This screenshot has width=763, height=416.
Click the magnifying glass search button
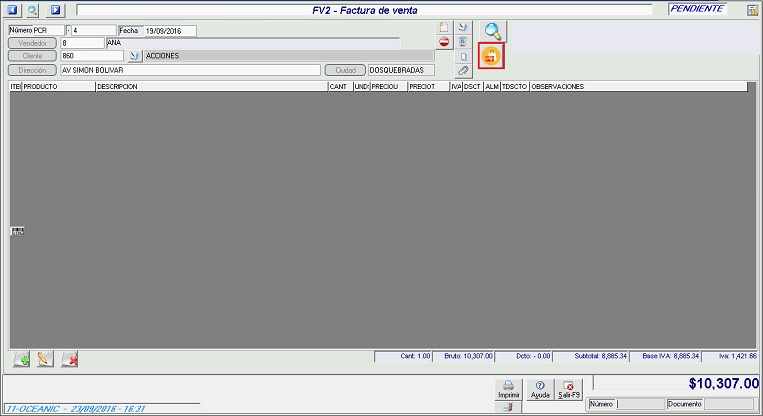[491, 31]
